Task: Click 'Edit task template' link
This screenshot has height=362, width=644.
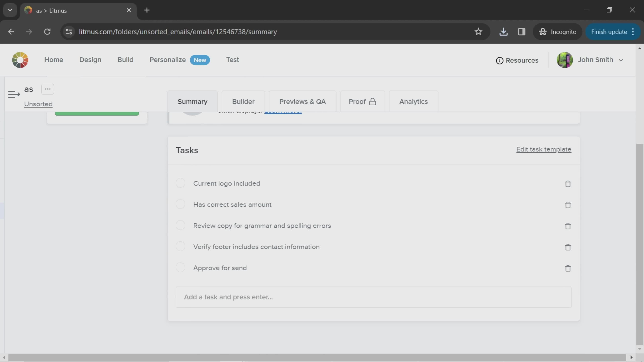Action: [544, 149]
